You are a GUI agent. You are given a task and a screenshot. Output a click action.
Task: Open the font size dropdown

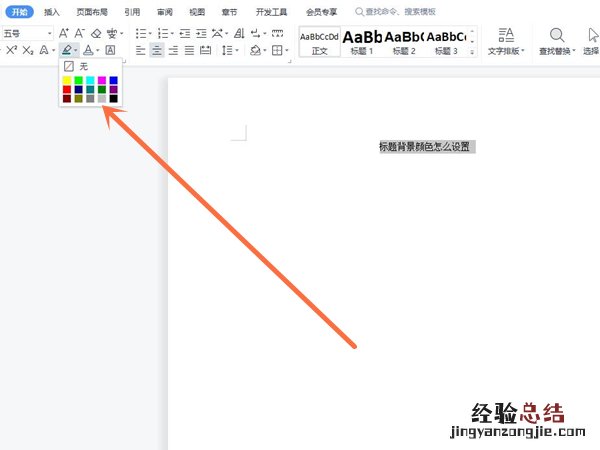pos(49,33)
